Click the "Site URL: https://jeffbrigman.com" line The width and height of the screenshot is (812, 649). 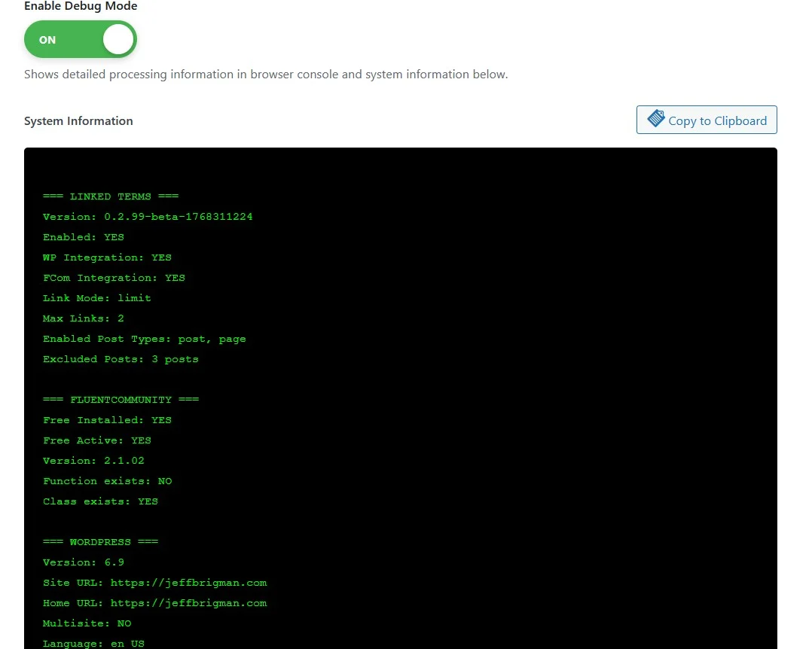[x=155, y=583]
